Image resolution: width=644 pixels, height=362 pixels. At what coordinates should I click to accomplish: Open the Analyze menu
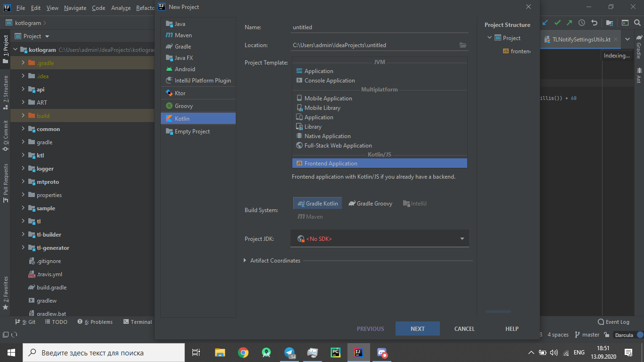point(121,8)
